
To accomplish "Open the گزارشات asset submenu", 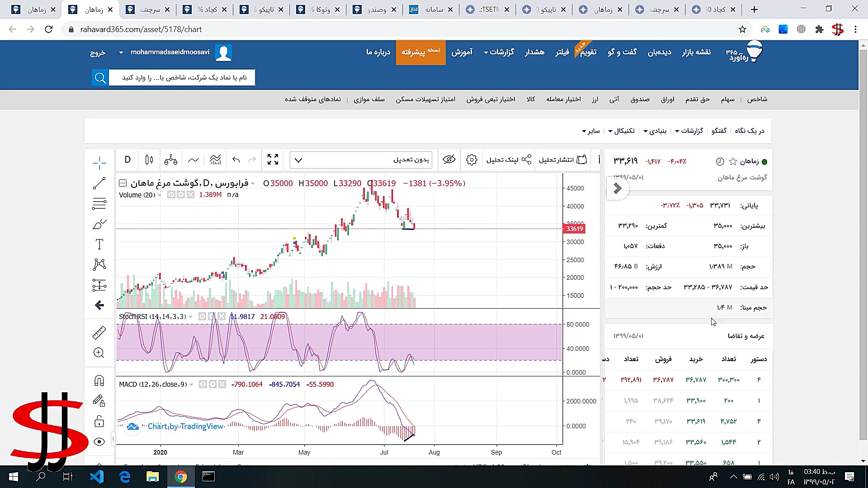I will click(689, 131).
